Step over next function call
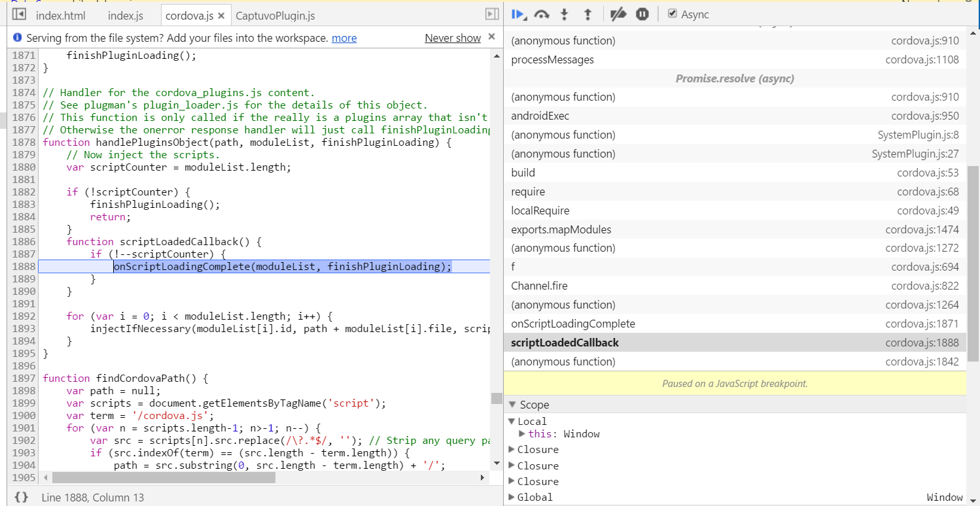Image resolution: width=980 pixels, height=506 pixels. 542,14
